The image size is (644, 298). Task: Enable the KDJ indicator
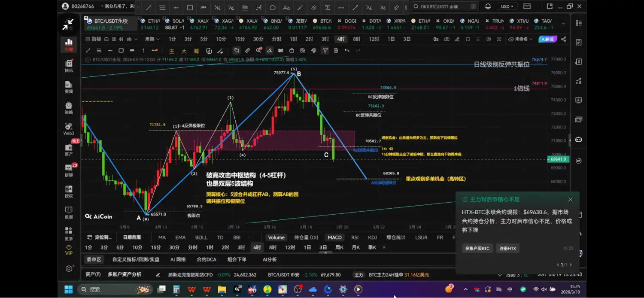372,237
